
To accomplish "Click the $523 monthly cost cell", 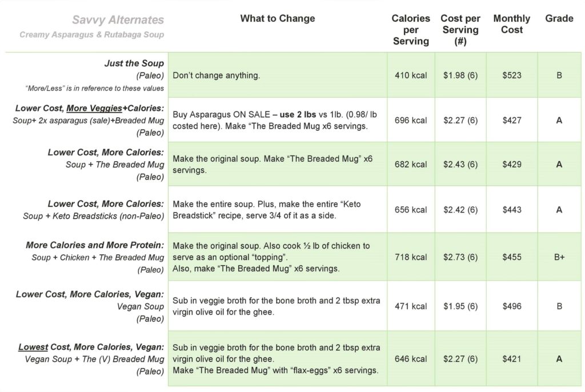I will click(x=511, y=75).
